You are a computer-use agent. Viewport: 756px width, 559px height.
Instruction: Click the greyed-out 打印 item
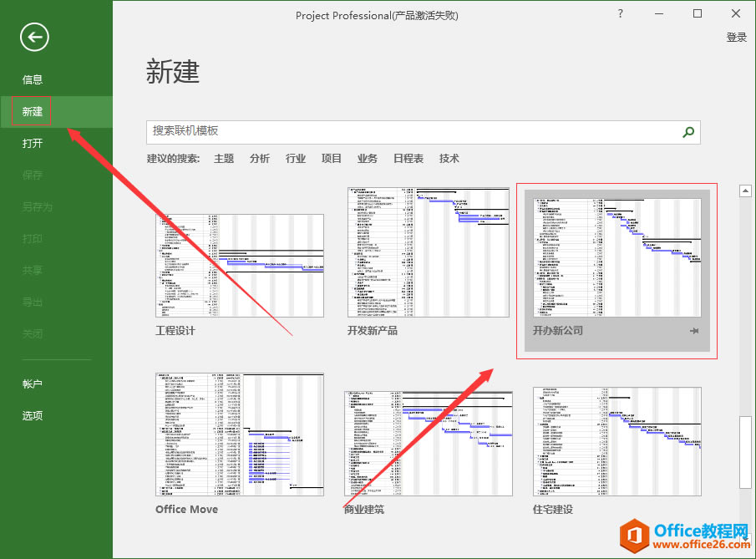[33, 239]
